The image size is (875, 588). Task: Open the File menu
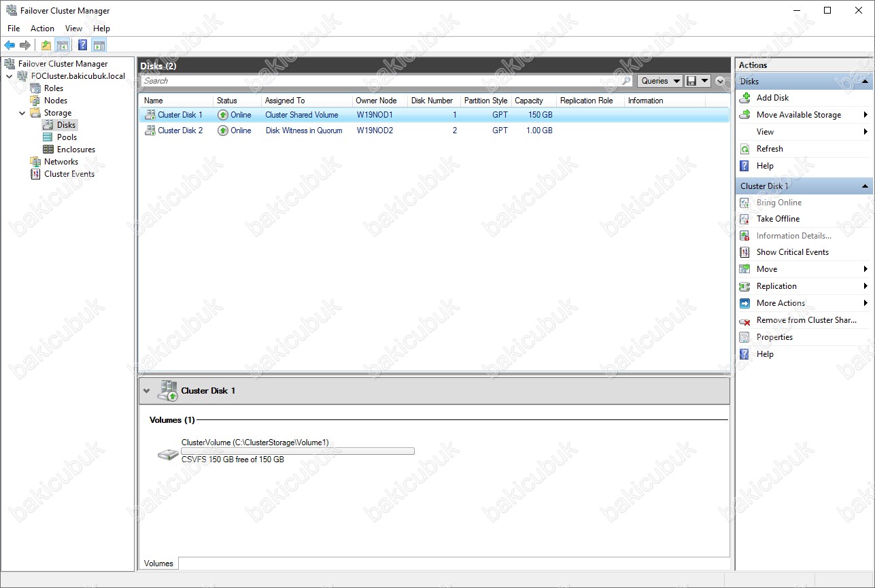coord(14,29)
